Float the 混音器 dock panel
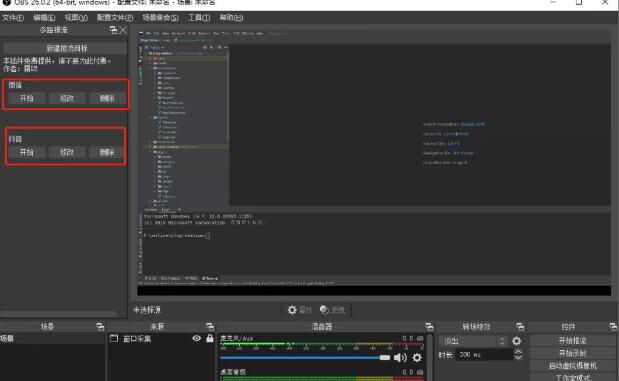The image size is (619, 381). point(429,327)
